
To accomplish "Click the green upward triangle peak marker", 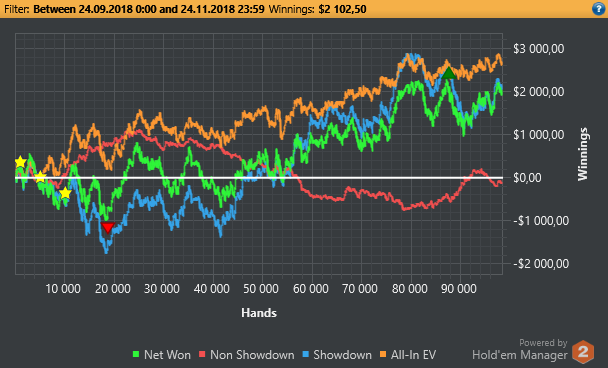I will [449, 73].
